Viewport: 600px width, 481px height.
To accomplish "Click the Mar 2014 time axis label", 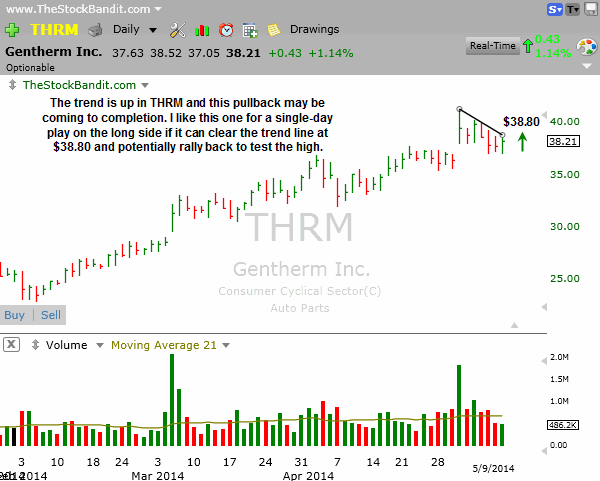I will point(158,476).
